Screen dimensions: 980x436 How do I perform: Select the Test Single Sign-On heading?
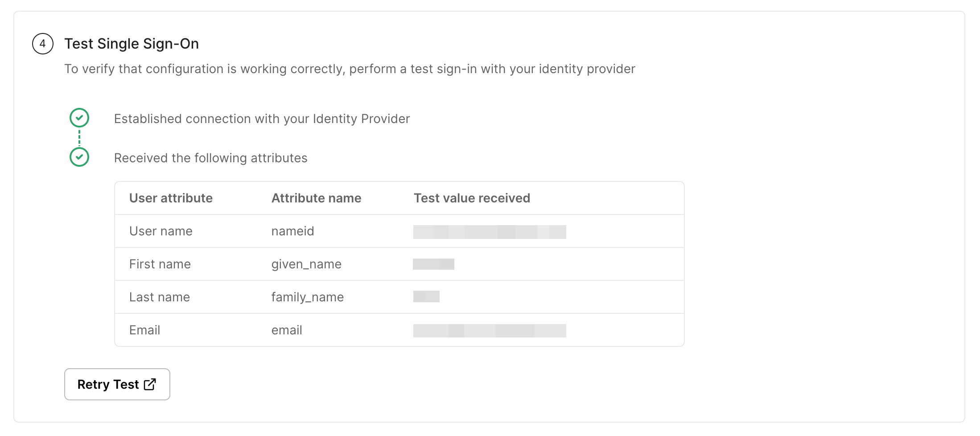[132, 43]
